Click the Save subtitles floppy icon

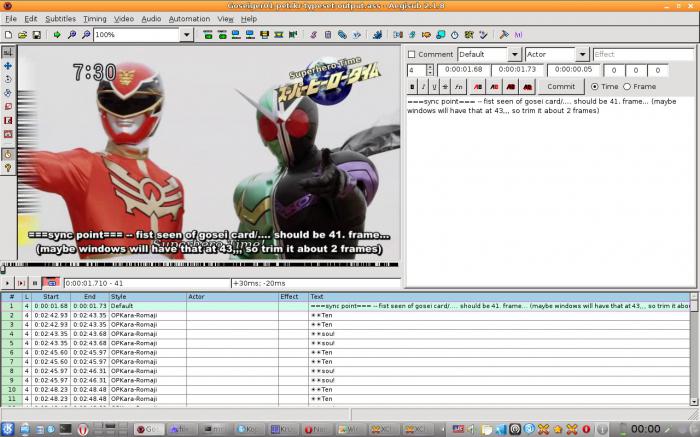coord(37,35)
